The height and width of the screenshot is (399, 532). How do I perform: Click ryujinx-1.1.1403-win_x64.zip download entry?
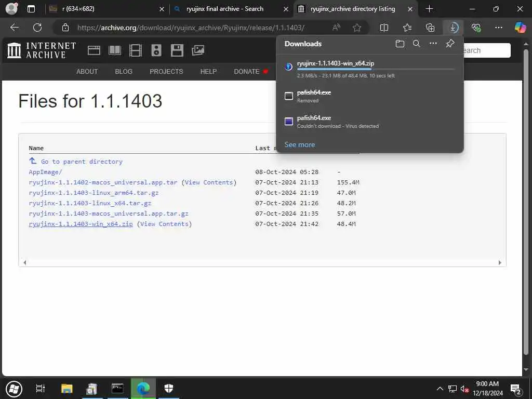[x=370, y=69]
